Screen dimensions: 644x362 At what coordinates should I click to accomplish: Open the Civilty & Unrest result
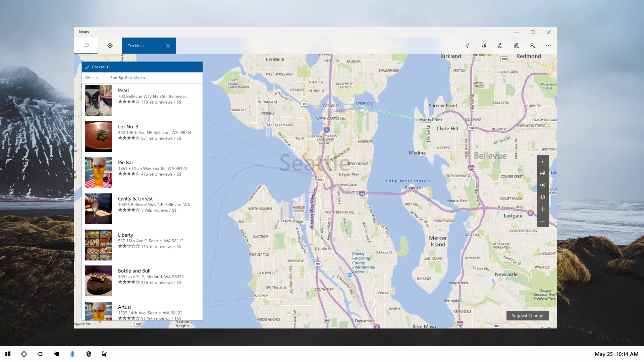click(x=142, y=209)
